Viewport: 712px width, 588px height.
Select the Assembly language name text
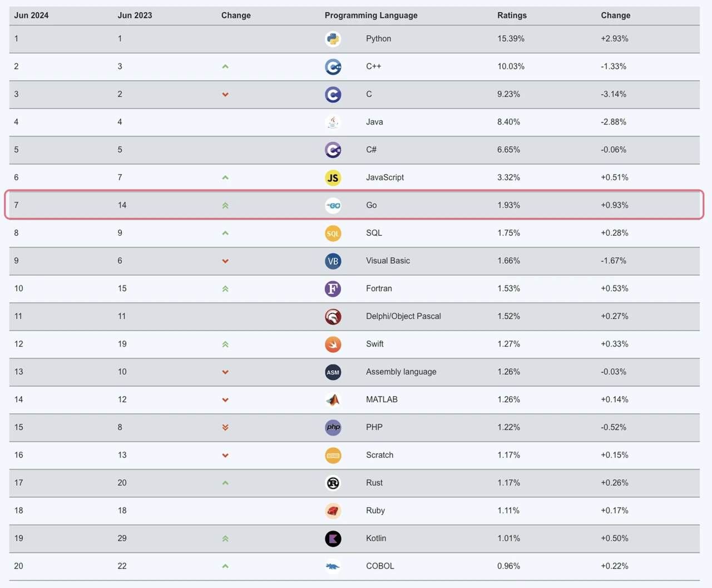tap(401, 372)
